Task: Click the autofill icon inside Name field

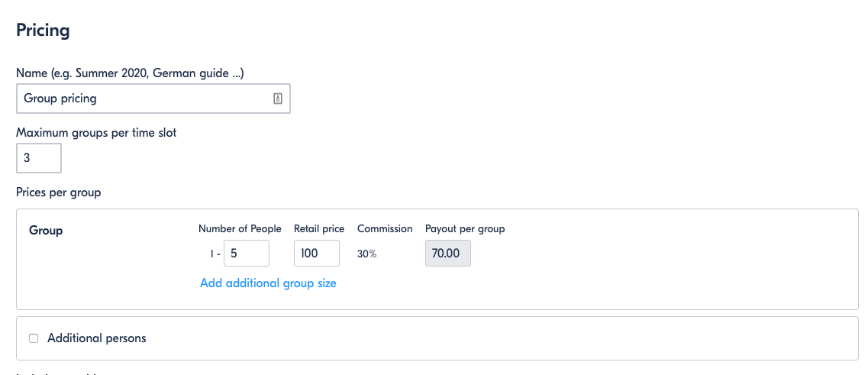Action: click(278, 99)
